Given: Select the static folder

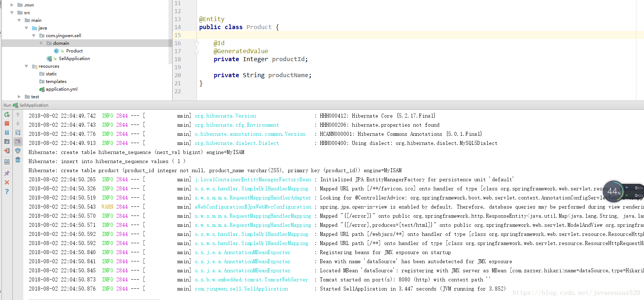Looking at the screenshot, I should [x=51, y=74].
